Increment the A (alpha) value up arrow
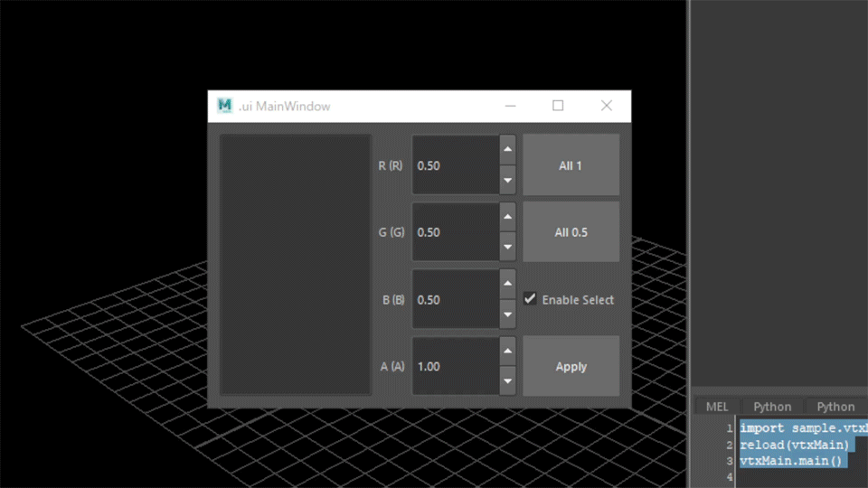 507,351
